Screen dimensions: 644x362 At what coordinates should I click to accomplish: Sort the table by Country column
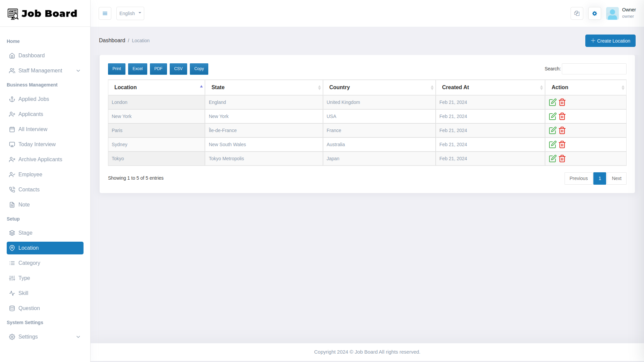click(339, 87)
